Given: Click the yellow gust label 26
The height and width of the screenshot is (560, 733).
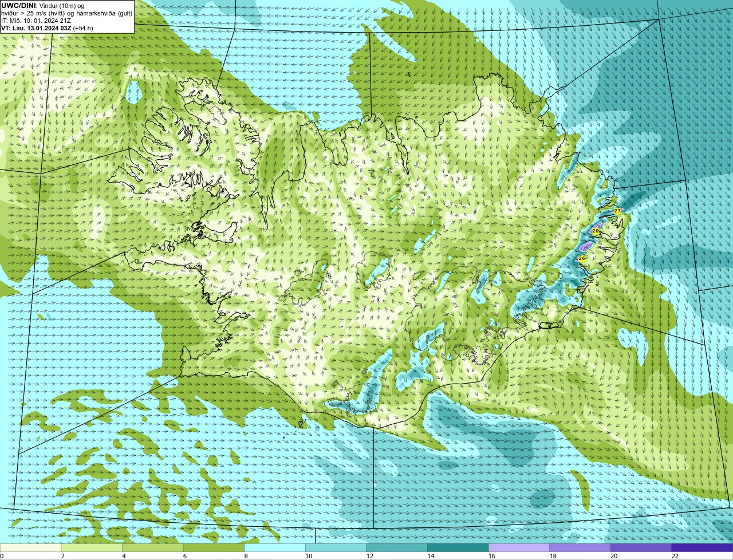Looking at the screenshot, I should click(582, 259).
